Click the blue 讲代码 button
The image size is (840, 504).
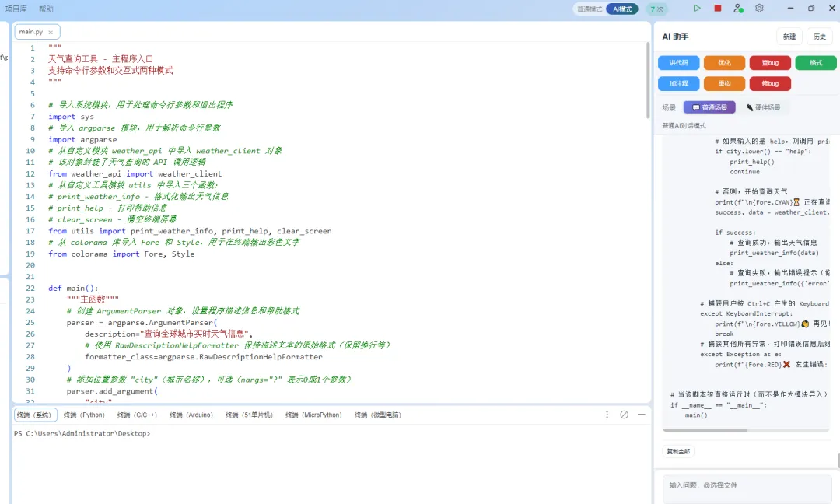click(x=679, y=63)
